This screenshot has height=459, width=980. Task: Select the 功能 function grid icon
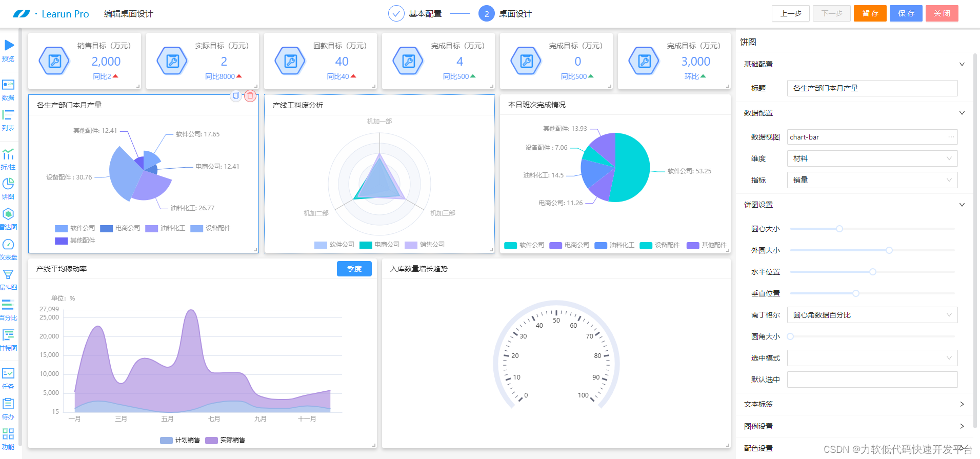[x=8, y=434]
